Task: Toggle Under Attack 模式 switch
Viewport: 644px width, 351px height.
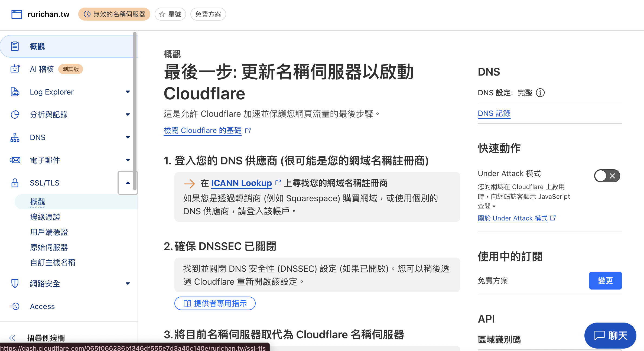Action: [x=607, y=176]
